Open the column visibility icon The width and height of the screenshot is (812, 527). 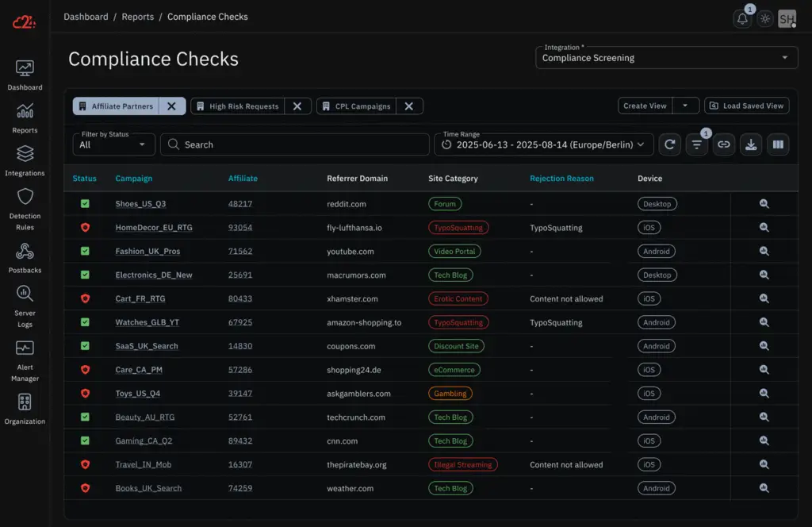click(778, 144)
